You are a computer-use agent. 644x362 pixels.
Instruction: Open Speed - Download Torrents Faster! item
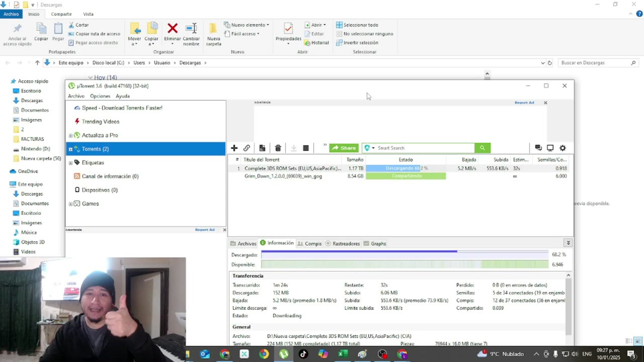(122, 108)
